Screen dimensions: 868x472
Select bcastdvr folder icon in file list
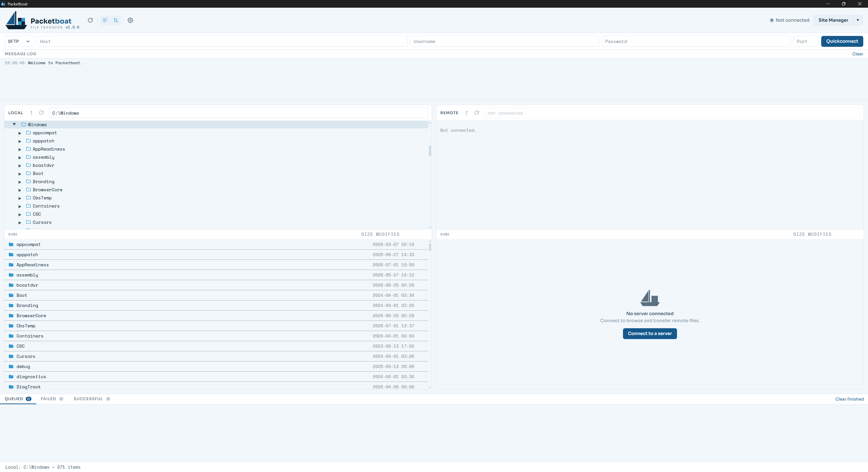[11, 285]
